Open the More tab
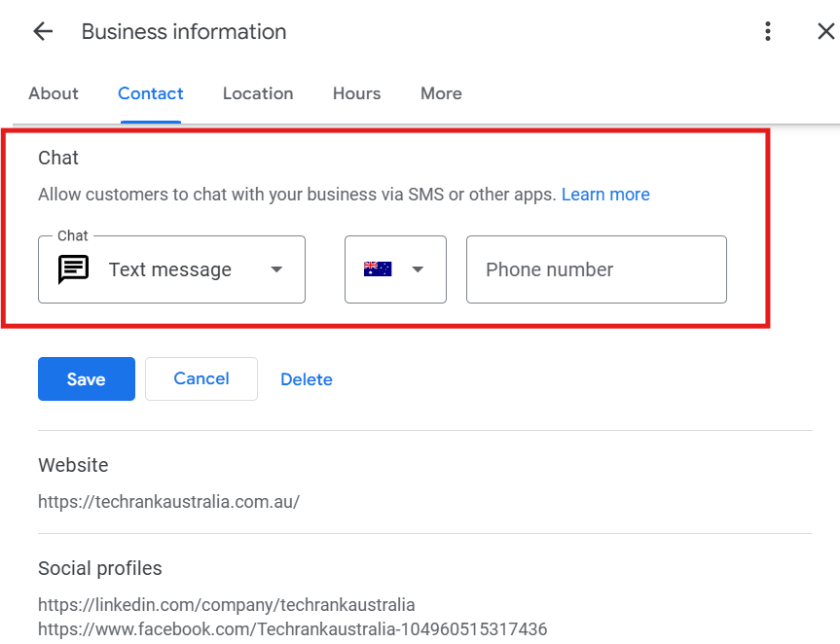 point(441,93)
